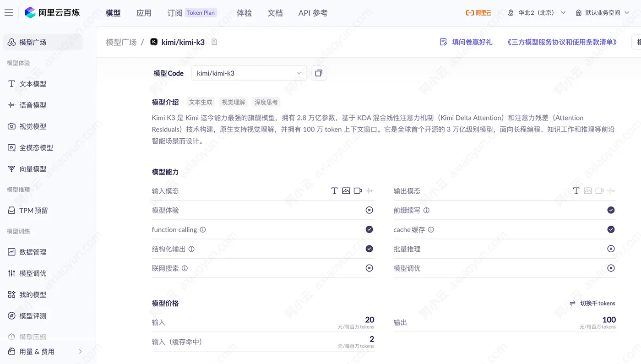
Task: Go back to 模型广场 via breadcrumb
Action: click(x=121, y=42)
